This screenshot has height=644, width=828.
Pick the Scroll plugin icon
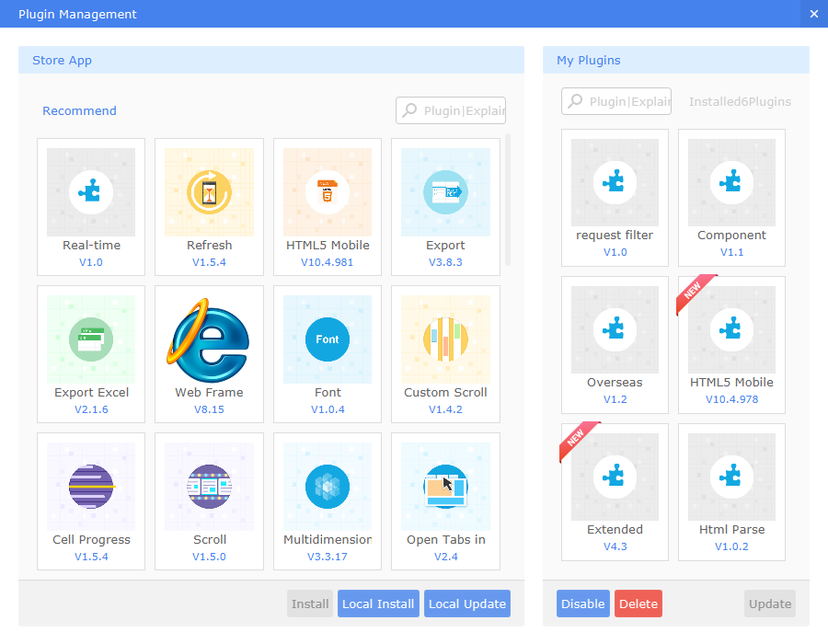[x=209, y=487]
